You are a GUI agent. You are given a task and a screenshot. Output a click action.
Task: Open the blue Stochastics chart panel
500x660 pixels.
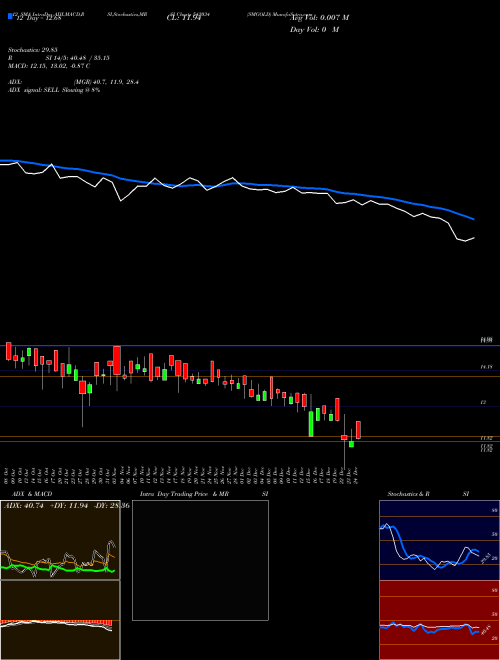(439, 540)
